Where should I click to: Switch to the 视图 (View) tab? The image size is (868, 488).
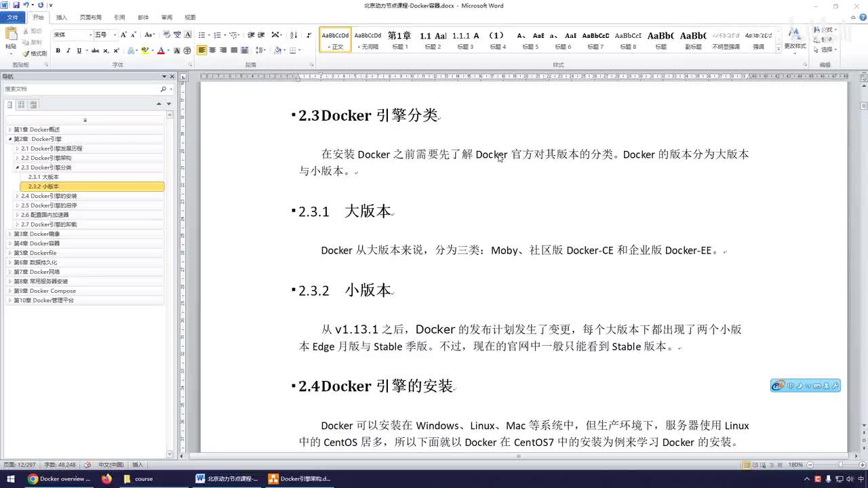click(191, 18)
